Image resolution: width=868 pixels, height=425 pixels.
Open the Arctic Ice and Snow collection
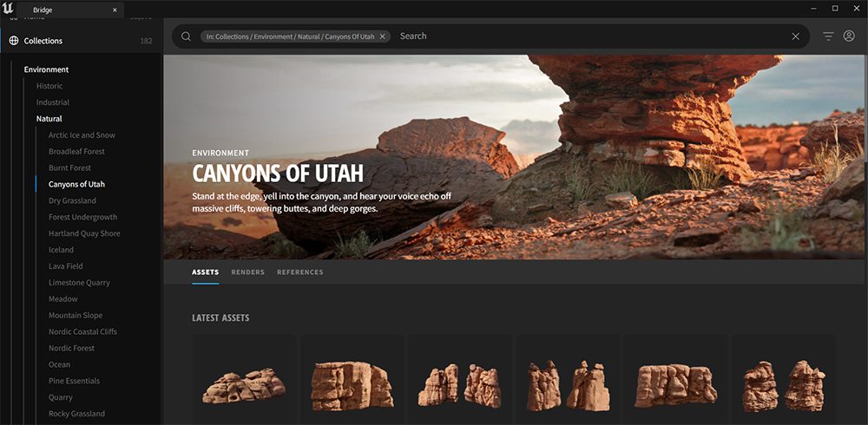(82, 135)
